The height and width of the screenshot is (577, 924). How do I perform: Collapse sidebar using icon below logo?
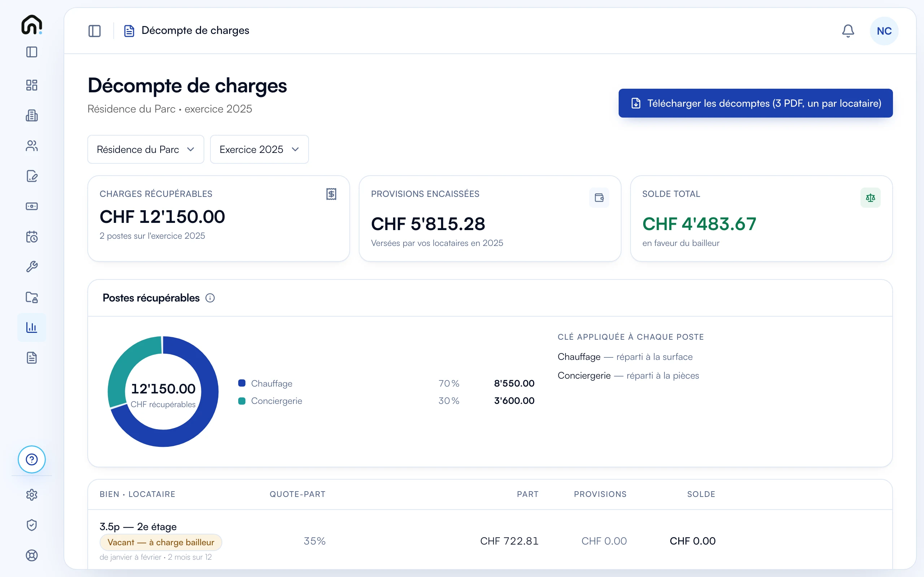coord(32,52)
